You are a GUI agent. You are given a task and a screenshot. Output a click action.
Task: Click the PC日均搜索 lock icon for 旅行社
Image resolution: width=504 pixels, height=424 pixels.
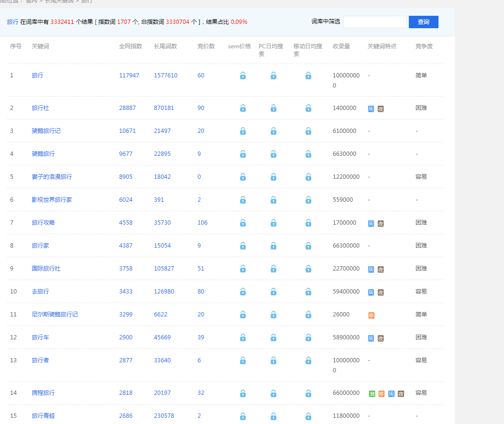click(x=273, y=108)
